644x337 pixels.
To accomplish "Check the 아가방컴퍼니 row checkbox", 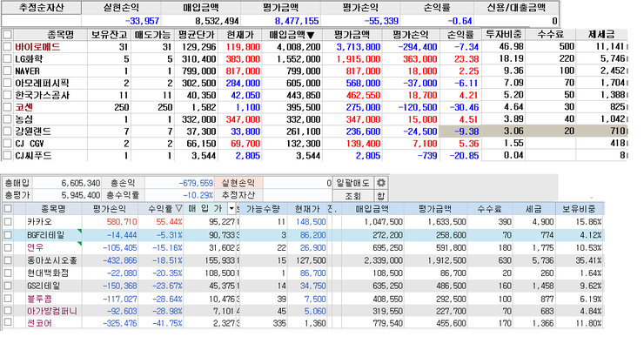I will (x=8, y=311).
